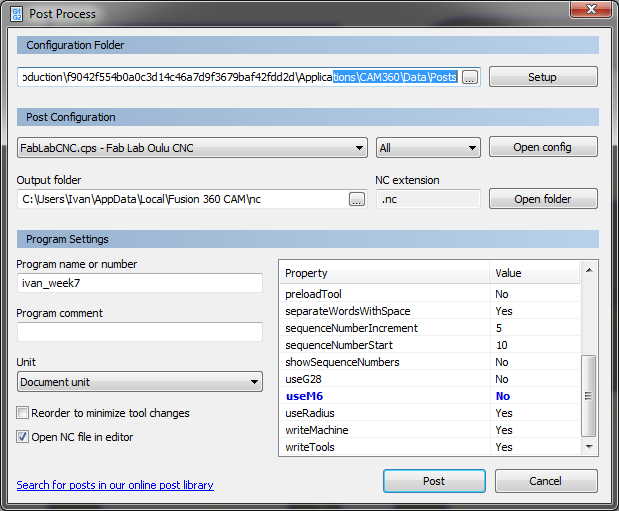Click the Open folder button
The height and width of the screenshot is (511, 619).
point(543,199)
